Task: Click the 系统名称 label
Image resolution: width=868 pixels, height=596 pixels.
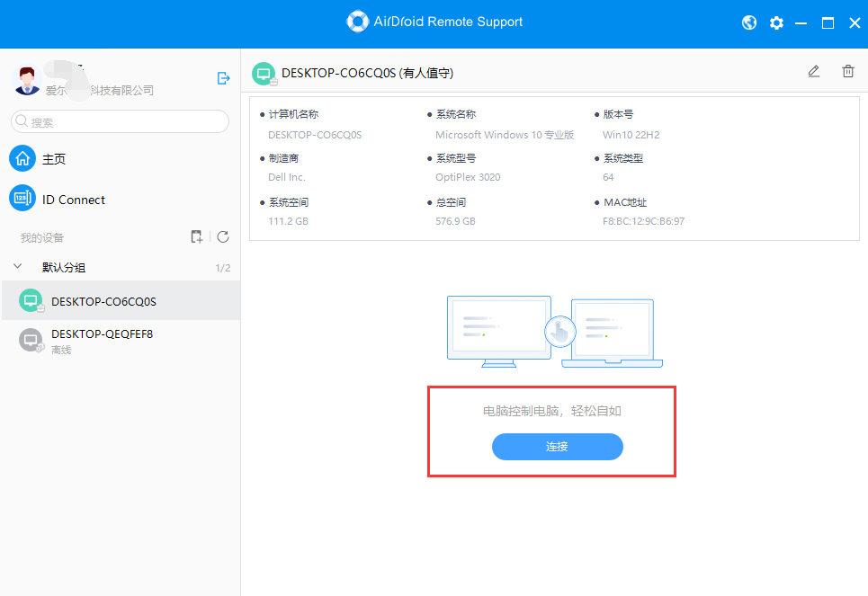Action: click(x=456, y=114)
